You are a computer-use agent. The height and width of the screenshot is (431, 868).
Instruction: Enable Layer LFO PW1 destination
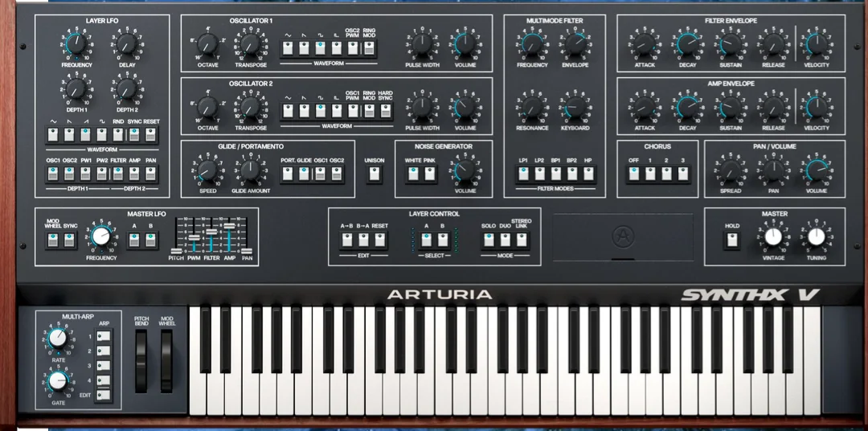[x=86, y=174]
